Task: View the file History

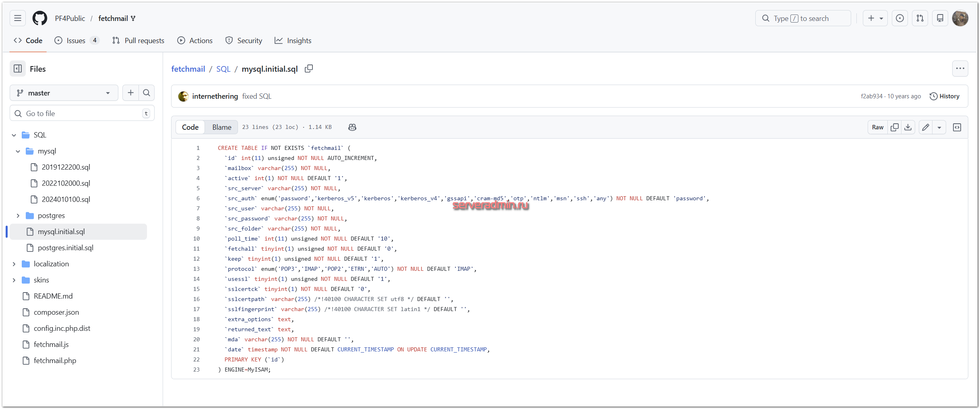Action: pyautogui.click(x=944, y=96)
